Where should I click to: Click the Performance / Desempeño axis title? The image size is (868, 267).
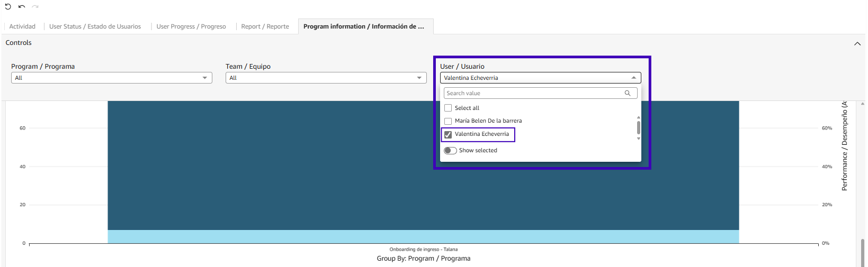coord(845,145)
